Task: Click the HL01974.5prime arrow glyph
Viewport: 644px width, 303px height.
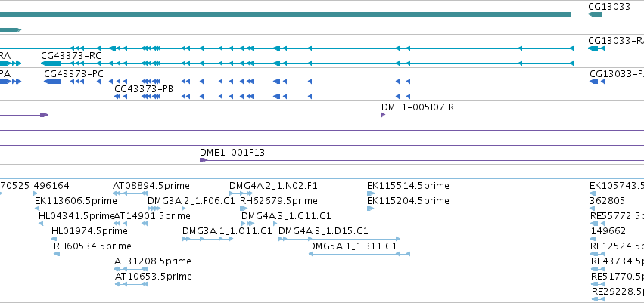Action: click(x=54, y=239)
